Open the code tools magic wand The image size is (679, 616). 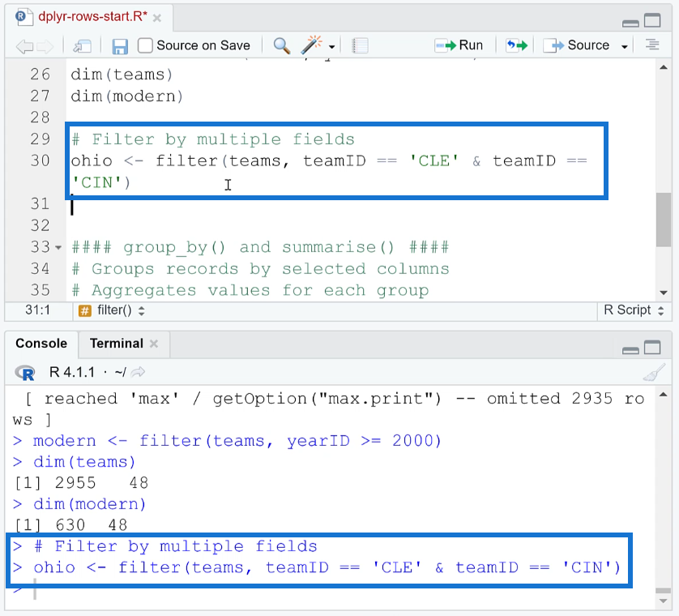point(312,45)
